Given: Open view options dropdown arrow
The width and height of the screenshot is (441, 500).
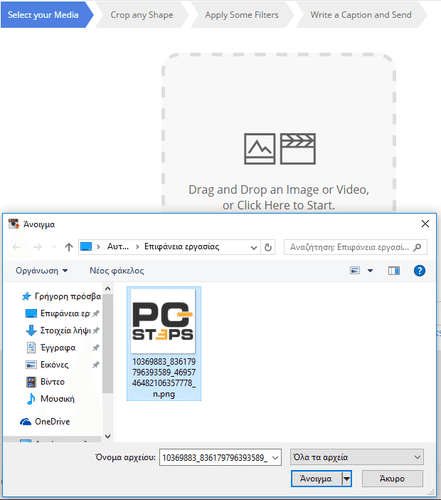Looking at the screenshot, I should (370, 270).
